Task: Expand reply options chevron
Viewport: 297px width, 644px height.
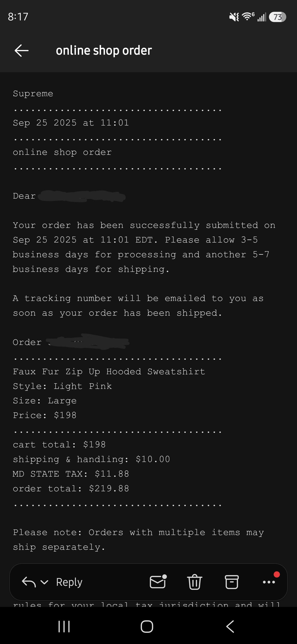Action: point(44,582)
